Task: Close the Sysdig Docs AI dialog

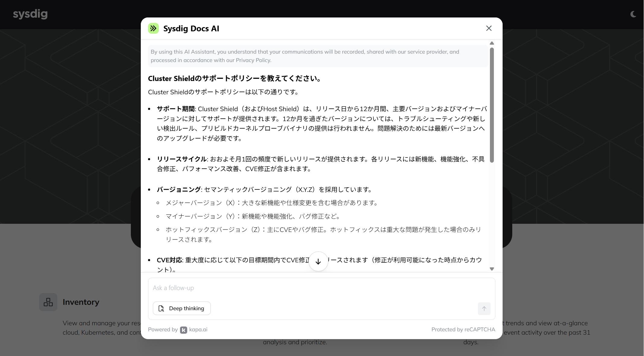Action: coord(489,28)
